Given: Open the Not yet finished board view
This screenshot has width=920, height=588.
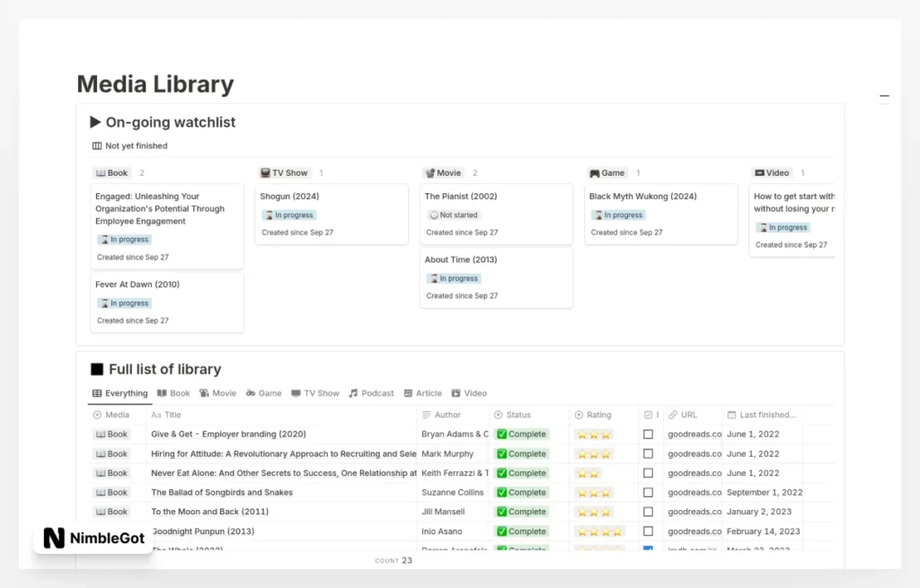Looking at the screenshot, I should (129, 146).
